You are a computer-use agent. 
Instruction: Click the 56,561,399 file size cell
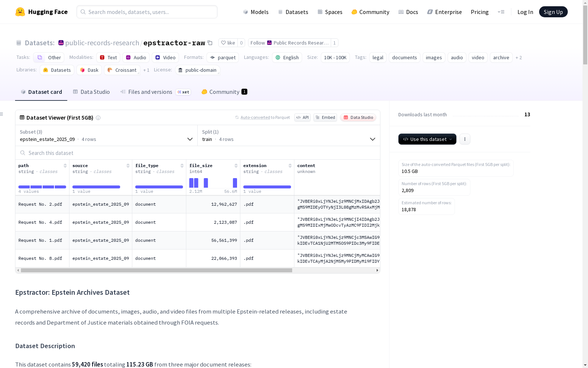pyautogui.click(x=213, y=240)
